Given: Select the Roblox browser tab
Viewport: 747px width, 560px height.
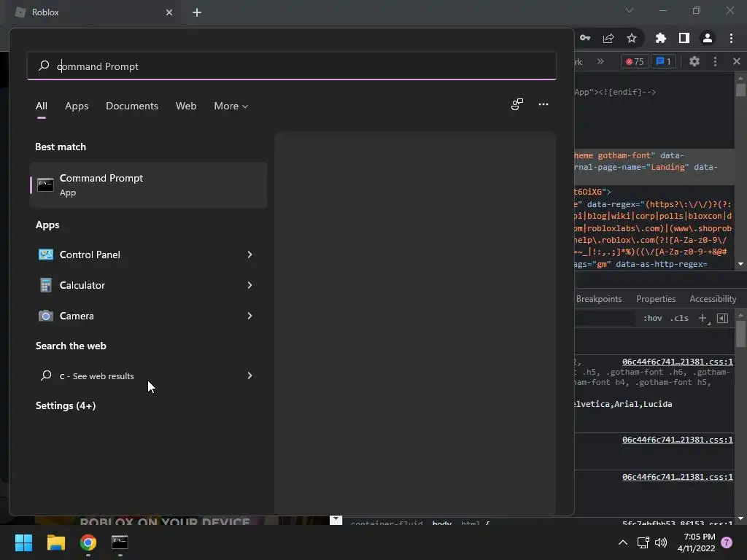Looking at the screenshot, I should pos(93,12).
